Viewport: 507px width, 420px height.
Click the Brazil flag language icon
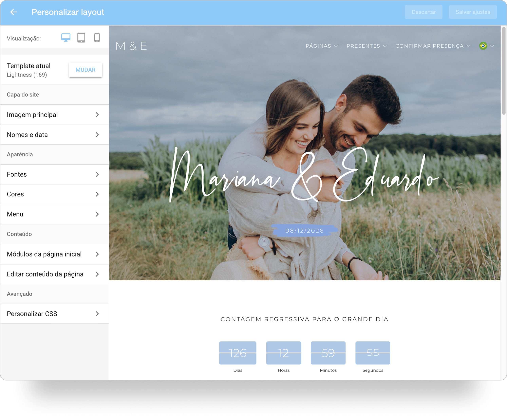483,46
